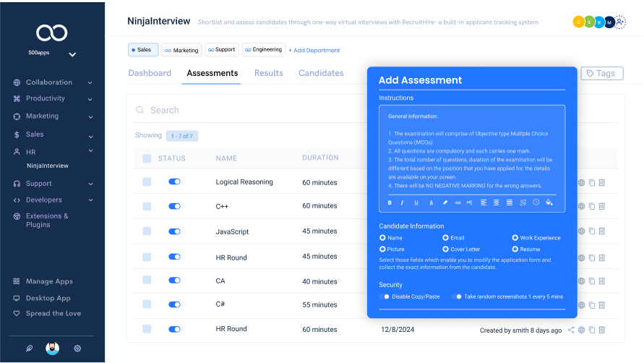Choose text color in editor toolbar

click(431, 202)
